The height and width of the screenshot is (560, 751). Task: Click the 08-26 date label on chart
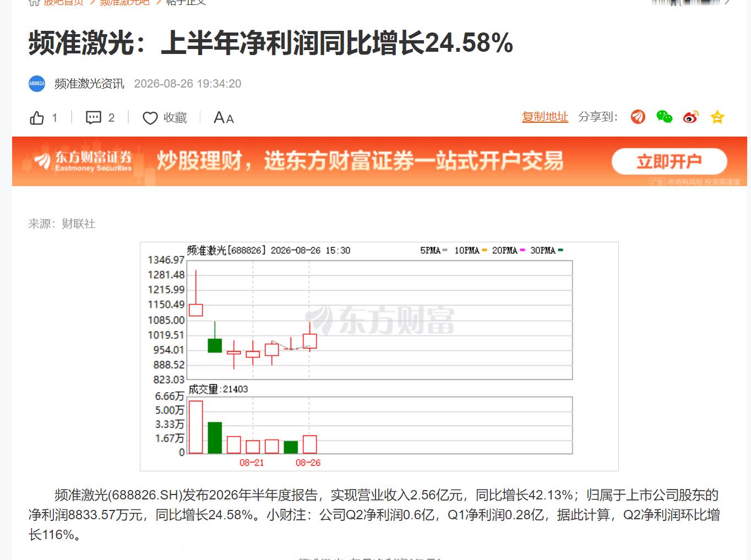pyautogui.click(x=308, y=463)
